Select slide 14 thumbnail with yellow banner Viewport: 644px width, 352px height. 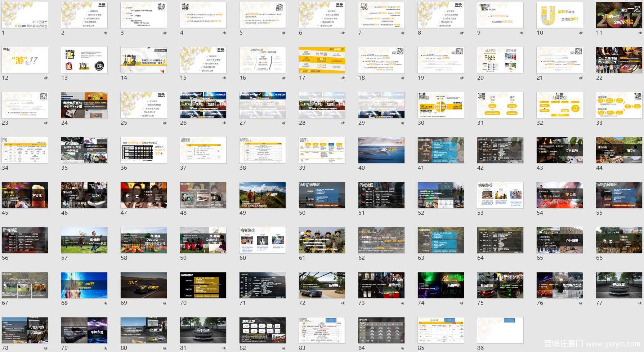(144, 60)
